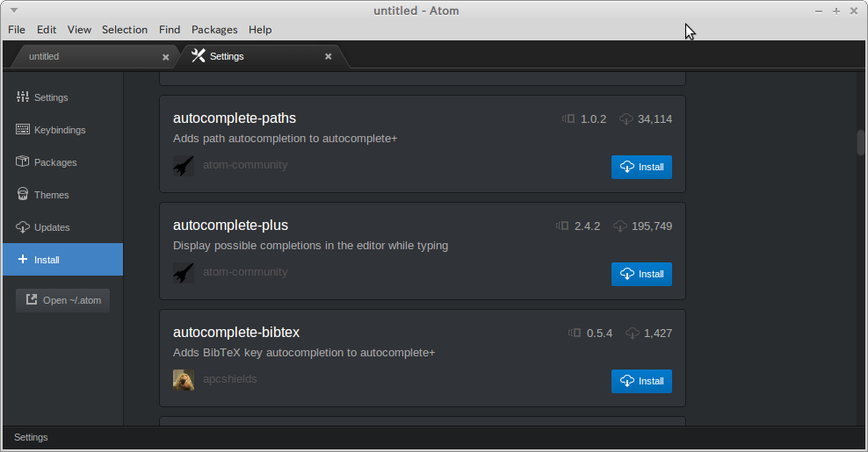This screenshot has width=868, height=452.
Task: Click atom-community author link under autocomplete-paths
Action: coord(245,165)
